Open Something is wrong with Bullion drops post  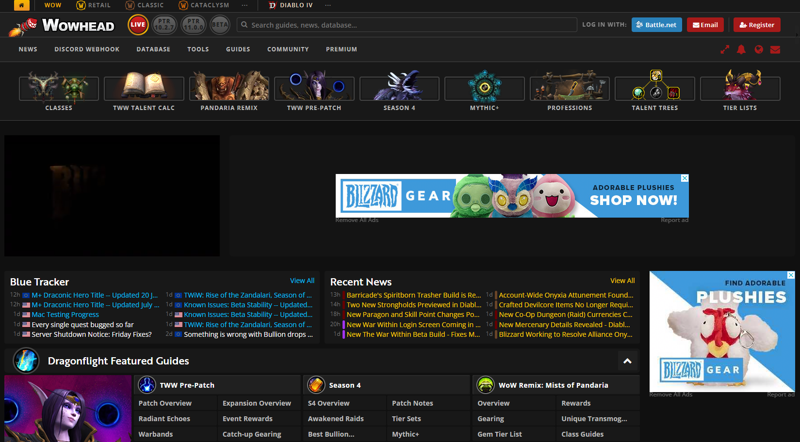(x=248, y=334)
